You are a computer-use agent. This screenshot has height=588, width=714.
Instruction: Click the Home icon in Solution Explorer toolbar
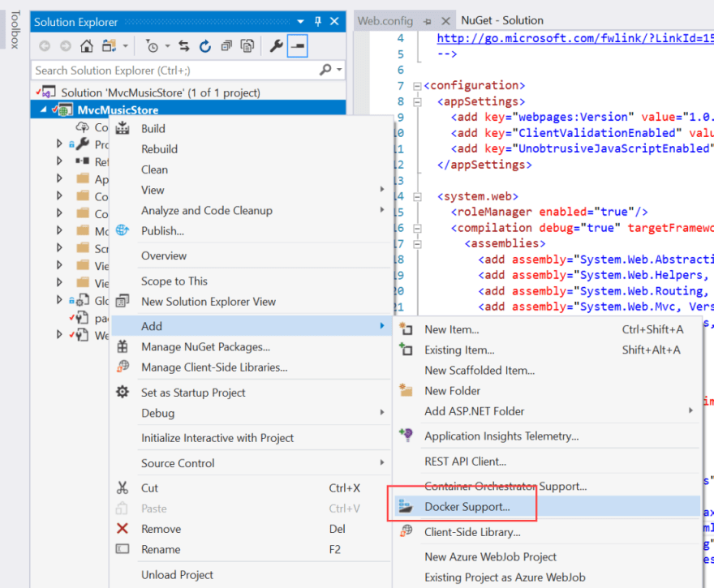click(87, 46)
